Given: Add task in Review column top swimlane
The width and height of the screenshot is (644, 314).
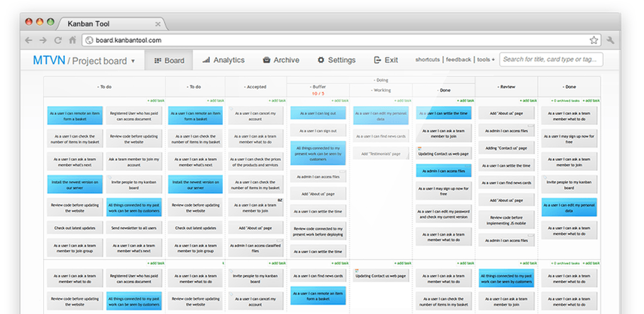Looking at the screenshot, I should click(x=528, y=100).
